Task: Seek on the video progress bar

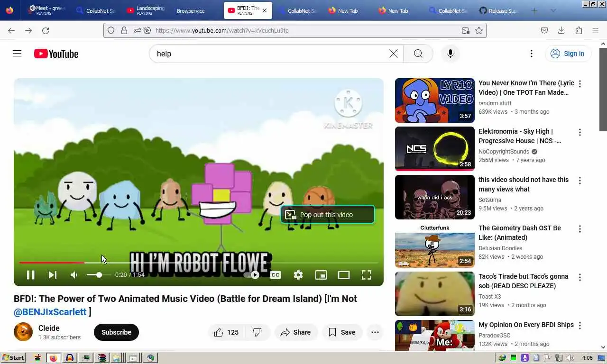Action: pos(198,262)
